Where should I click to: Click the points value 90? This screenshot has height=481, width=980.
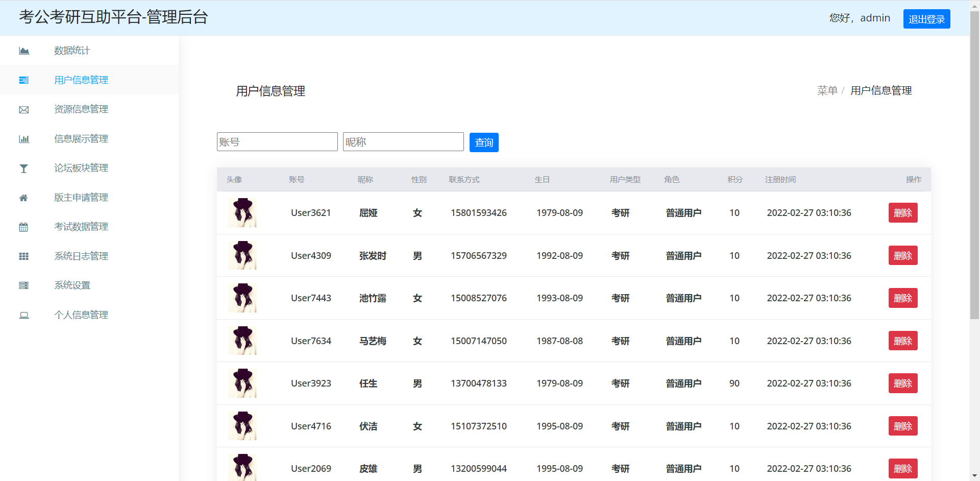pos(734,383)
